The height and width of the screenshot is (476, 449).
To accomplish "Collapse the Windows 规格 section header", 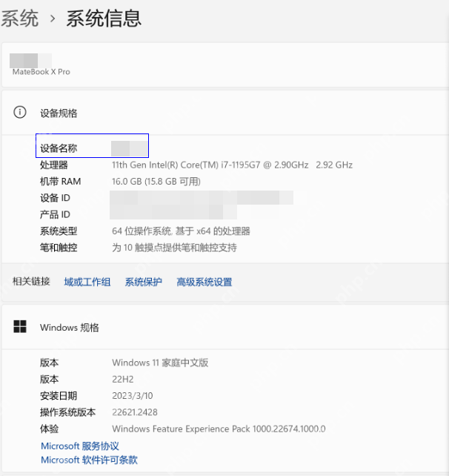I will (225, 327).
